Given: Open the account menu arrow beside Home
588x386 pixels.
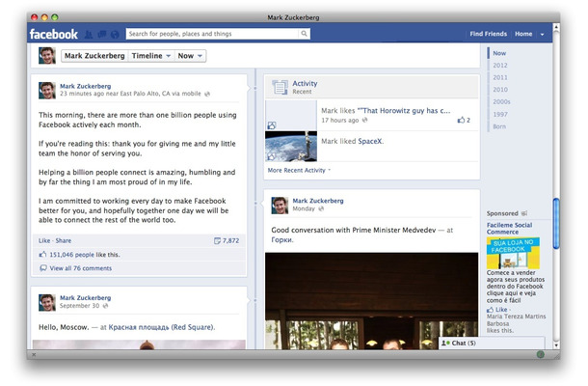Looking at the screenshot, I should click(x=542, y=34).
